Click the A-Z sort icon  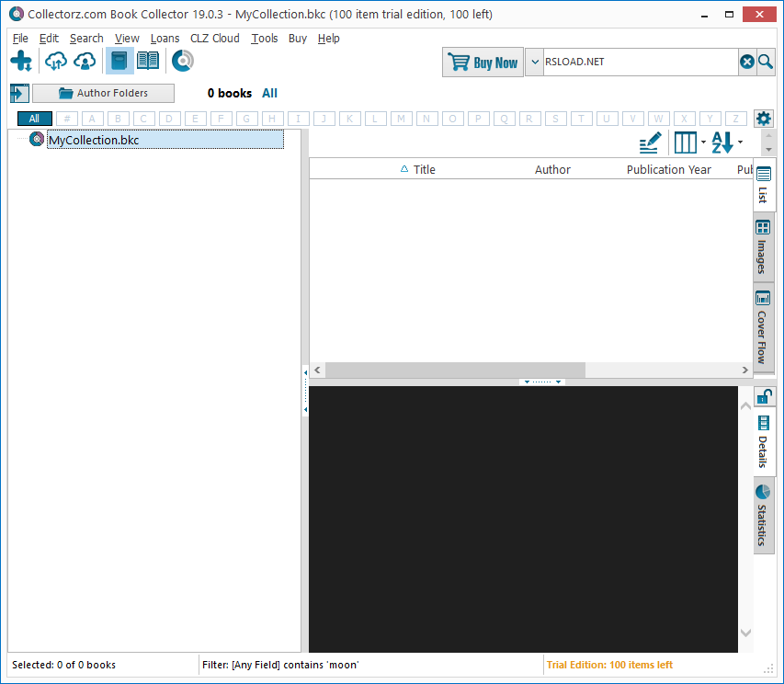tap(722, 142)
